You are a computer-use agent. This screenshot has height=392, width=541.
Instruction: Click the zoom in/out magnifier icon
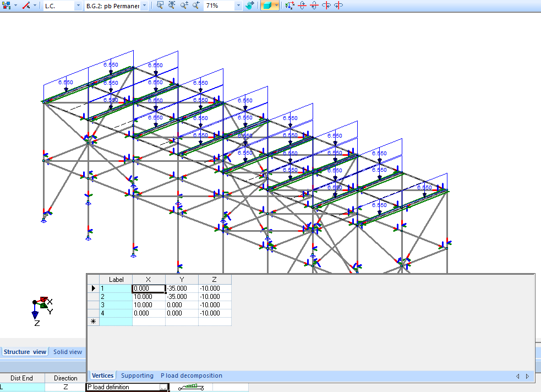coord(184,5)
